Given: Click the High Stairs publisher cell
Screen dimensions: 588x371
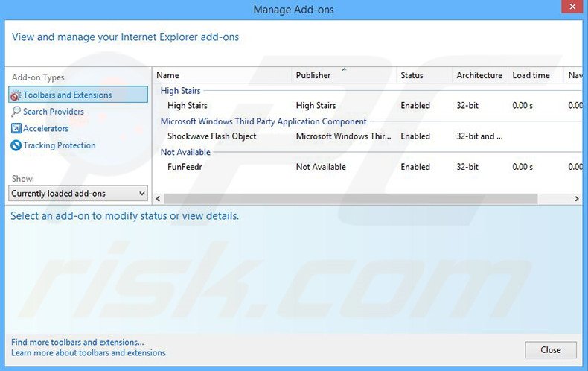Looking at the screenshot, I should (316, 106).
